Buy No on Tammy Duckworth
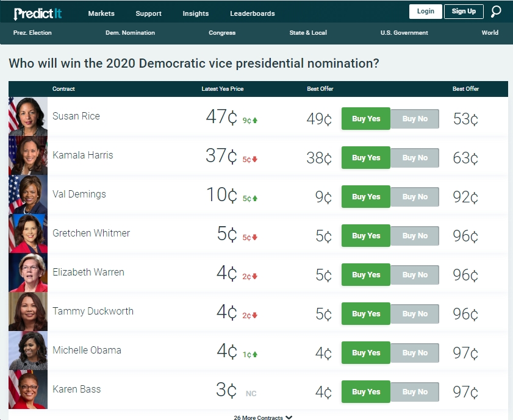This screenshot has height=420, width=513. click(415, 314)
